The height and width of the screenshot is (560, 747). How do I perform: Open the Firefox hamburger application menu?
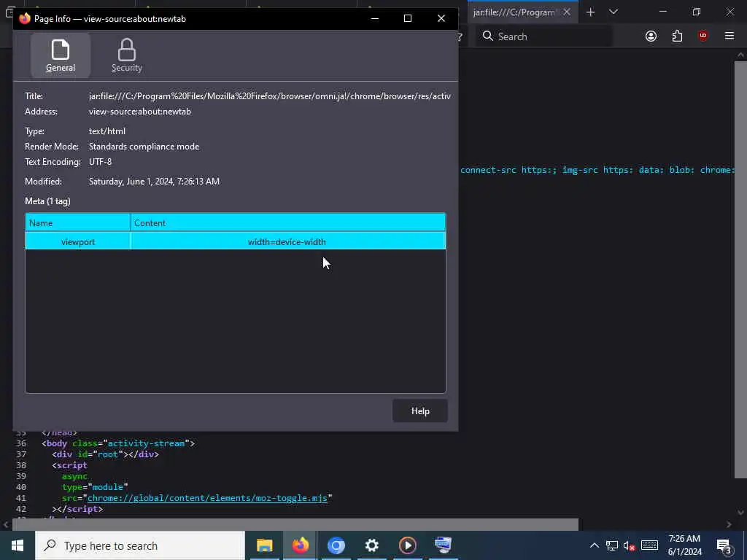(729, 36)
